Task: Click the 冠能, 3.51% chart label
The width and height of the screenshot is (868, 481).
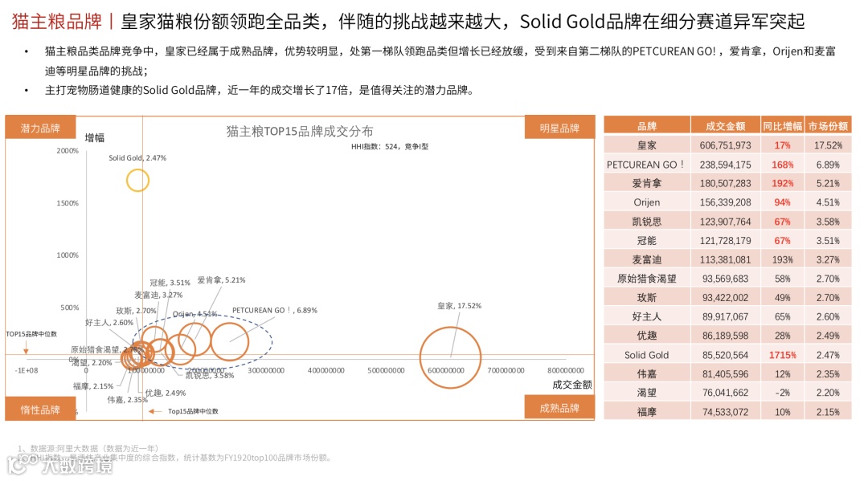Action: pyautogui.click(x=170, y=283)
